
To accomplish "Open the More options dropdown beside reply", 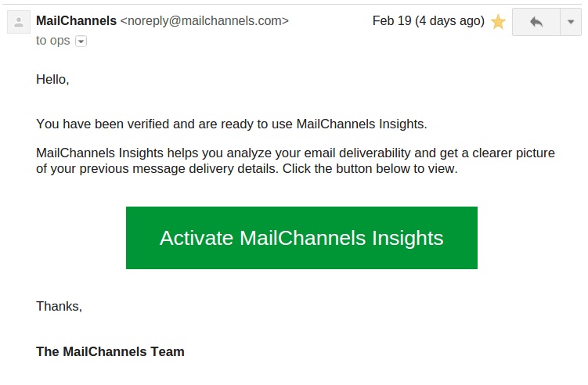I will pos(570,22).
